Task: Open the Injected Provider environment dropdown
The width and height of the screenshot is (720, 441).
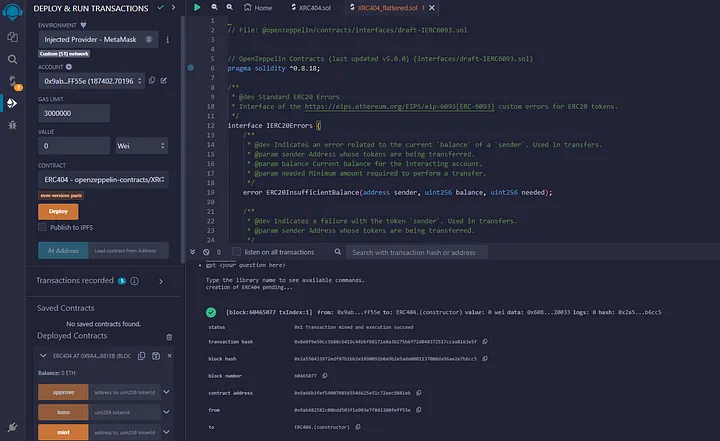Action: (98, 39)
